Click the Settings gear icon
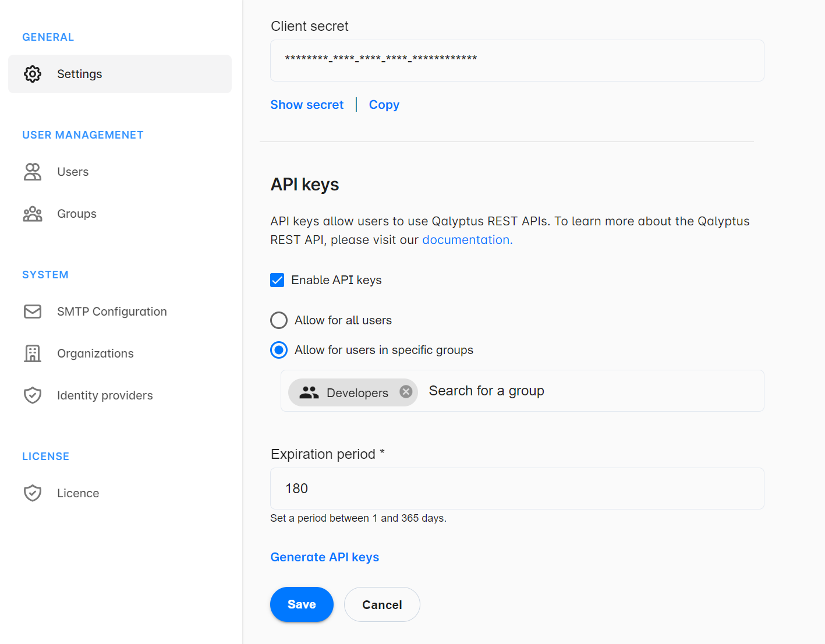The height and width of the screenshot is (644, 825). pos(33,73)
